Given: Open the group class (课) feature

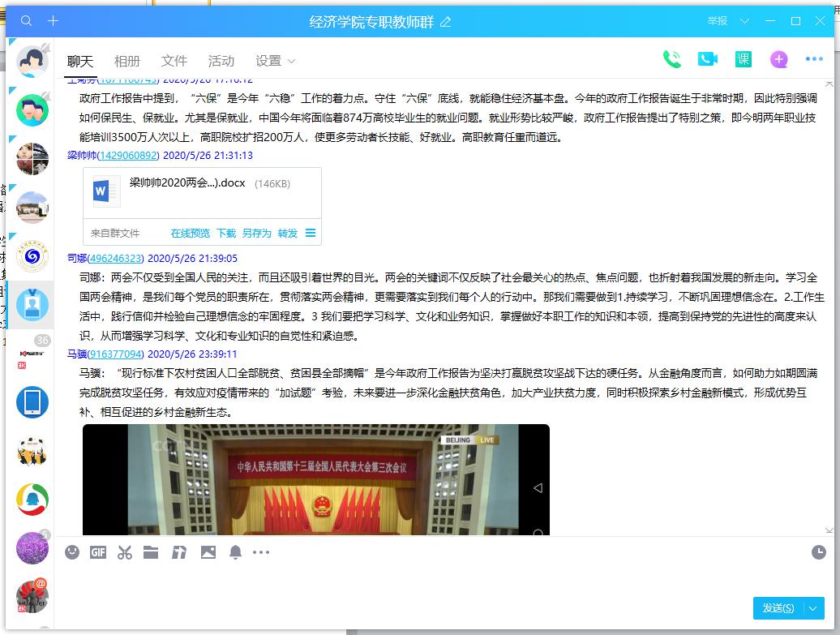Looking at the screenshot, I should pyautogui.click(x=743, y=59).
